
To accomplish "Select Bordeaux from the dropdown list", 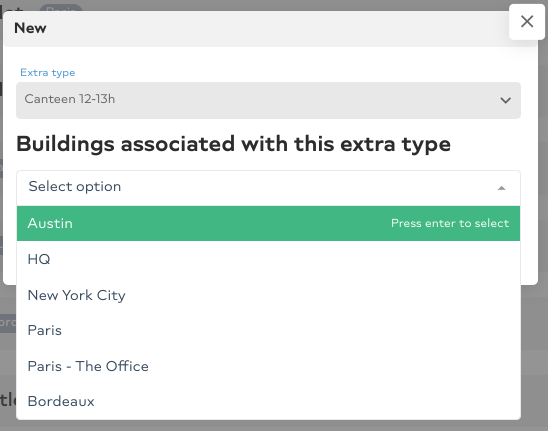I will [268, 401].
